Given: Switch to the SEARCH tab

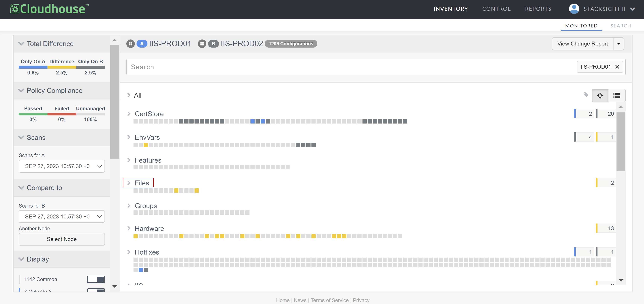Looking at the screenshot, I should (620, 26).
